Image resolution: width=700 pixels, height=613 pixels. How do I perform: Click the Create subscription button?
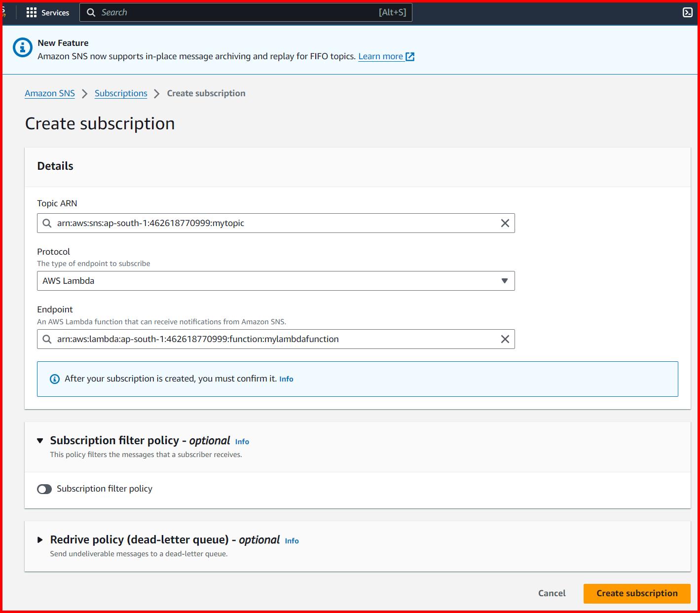pos(637,593)
